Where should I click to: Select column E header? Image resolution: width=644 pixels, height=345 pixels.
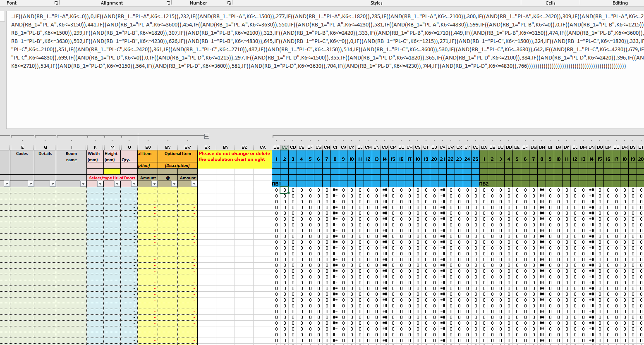[22, 147]
